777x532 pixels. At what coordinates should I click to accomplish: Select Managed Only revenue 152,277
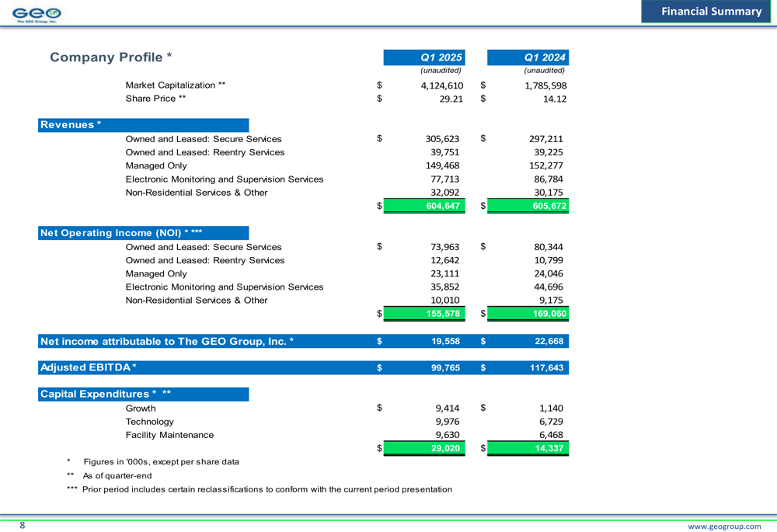click(x=546, y=166)
